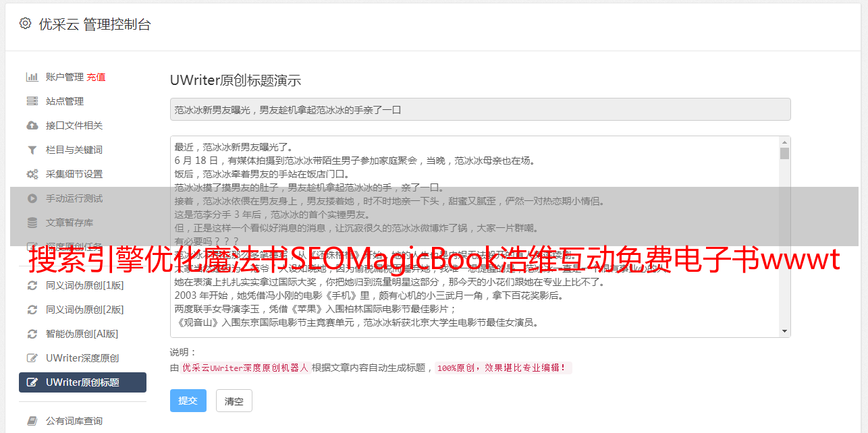Select the 站点管理 server icon
This screenshot has width=868, height=433.
click(32, 101)
